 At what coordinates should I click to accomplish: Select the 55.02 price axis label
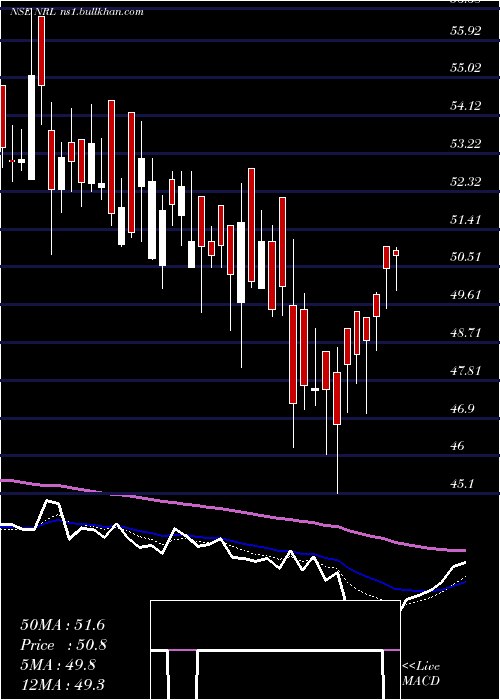click(466, 68)
